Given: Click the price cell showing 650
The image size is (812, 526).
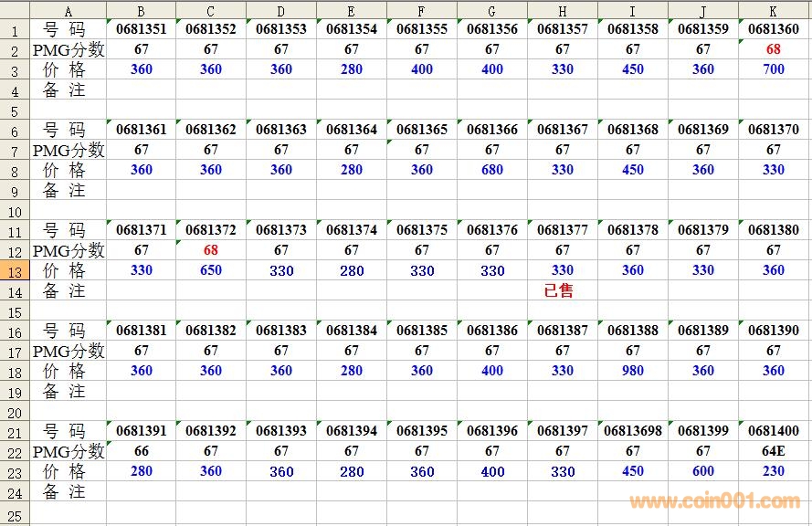Looking at the screenshot, I should 211,270.
